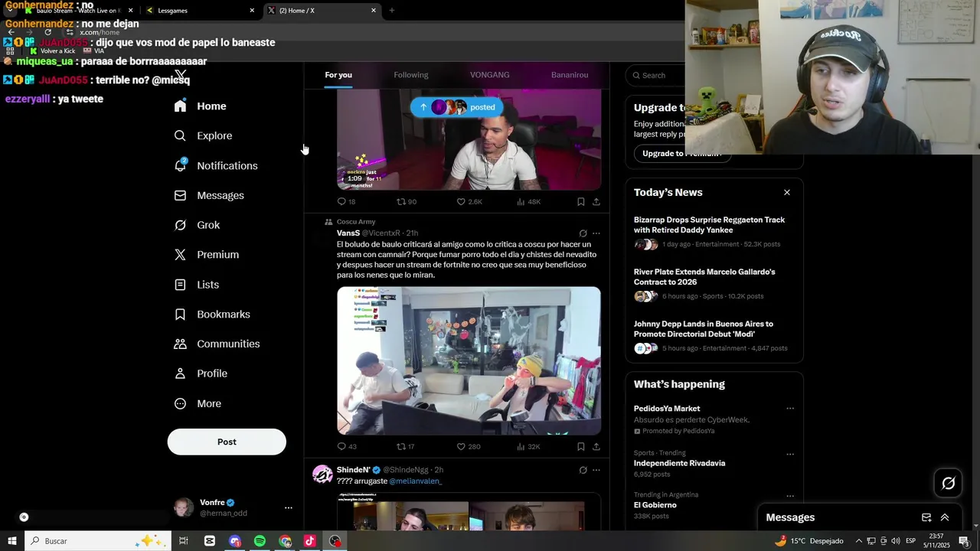Switch to Lessgames browser tab

(200, 10)
